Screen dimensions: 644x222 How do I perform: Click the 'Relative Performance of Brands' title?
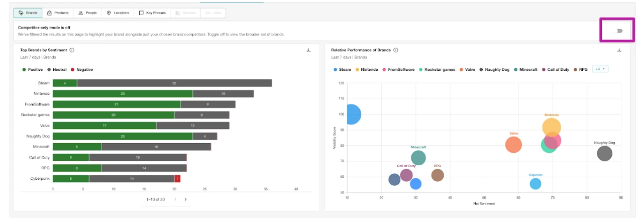point(361,50)
